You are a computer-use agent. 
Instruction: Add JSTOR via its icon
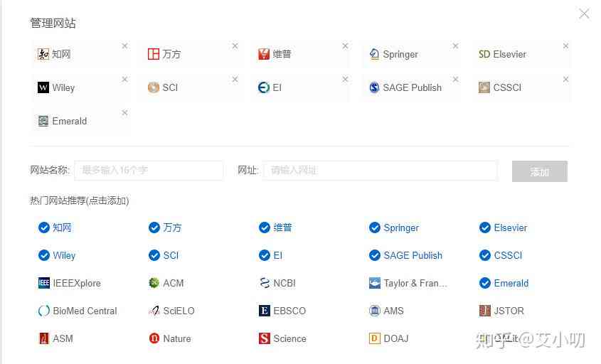485,311
